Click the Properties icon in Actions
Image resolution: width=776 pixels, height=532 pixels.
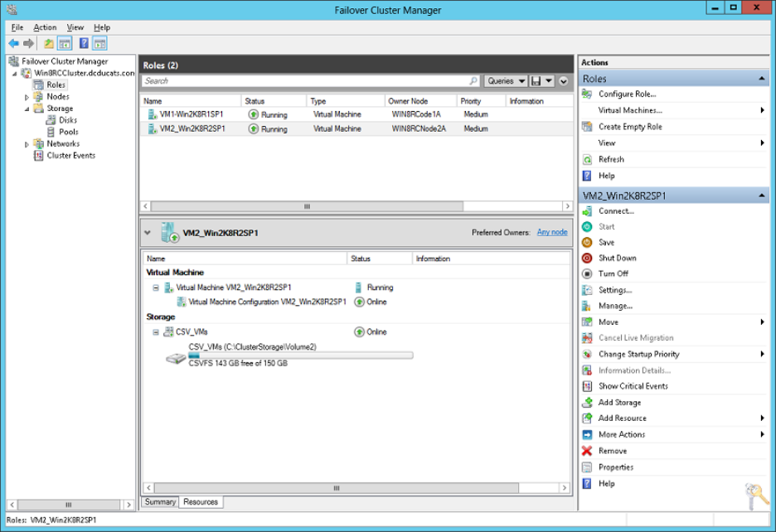pos(587,467)
